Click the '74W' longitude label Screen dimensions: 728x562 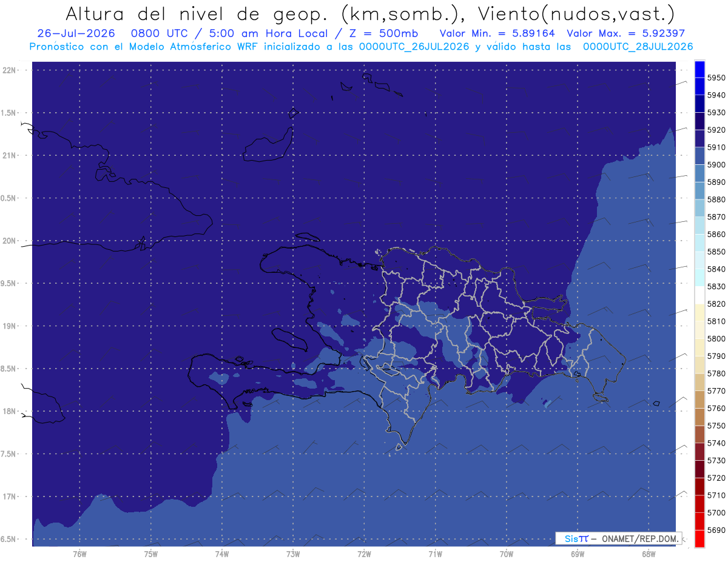222,554
